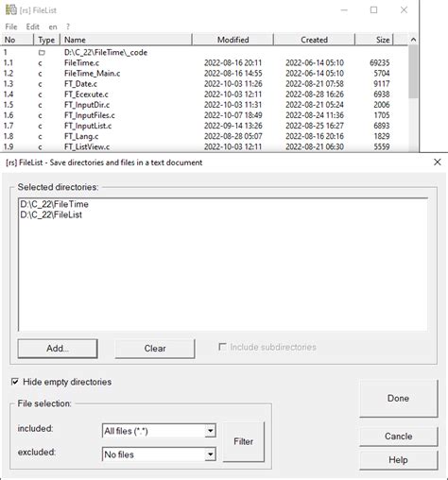Click the folder icon in row 1
The width and height of the screenshot is (448, 480).
coord(42,52)
